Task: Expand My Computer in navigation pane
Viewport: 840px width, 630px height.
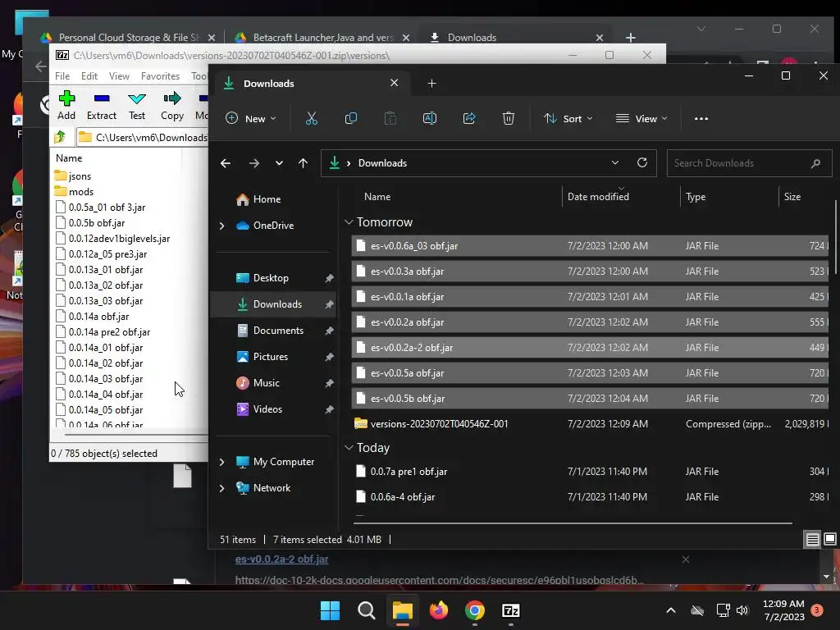Action: (x=221, y=462)
